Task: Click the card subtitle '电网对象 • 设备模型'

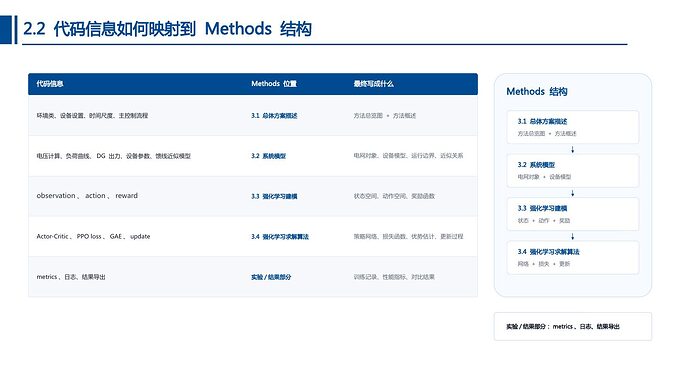Action: [x=544, y=177]
